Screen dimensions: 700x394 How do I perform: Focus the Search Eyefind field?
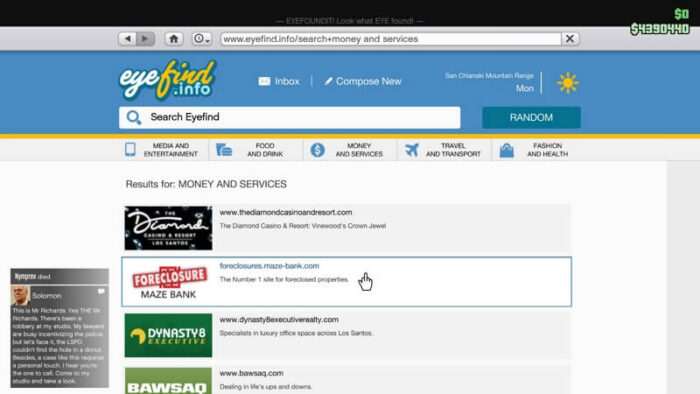tap(289, 117)
